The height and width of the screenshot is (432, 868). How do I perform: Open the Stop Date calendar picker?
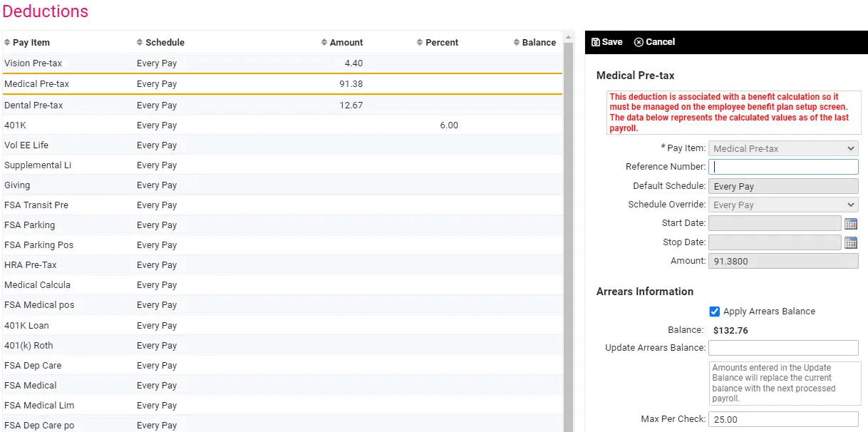[x=851, y=242]
